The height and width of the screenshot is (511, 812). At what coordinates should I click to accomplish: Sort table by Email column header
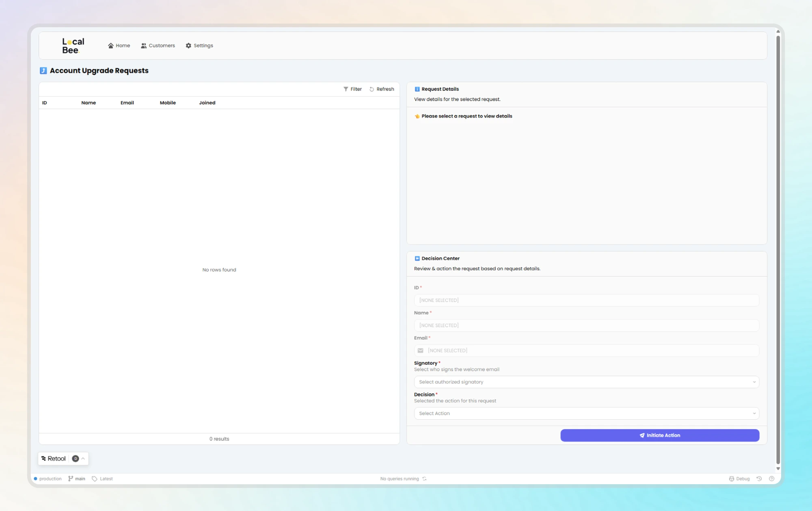coord(127,103)
